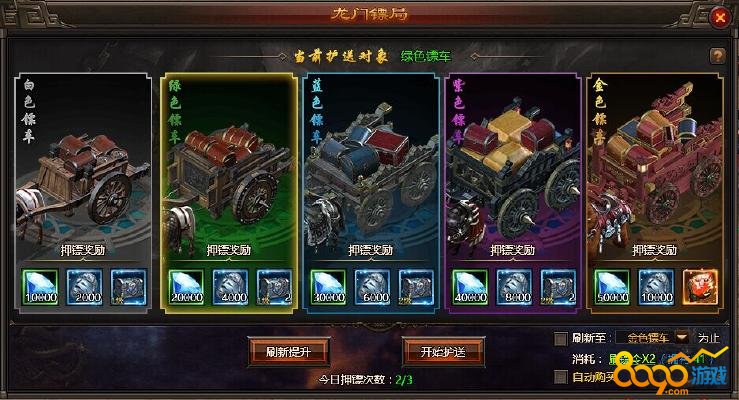Click the green cart's 20000 diamond icon
The height and width of the screenshot is (400, 739).
tap(186, 287)
